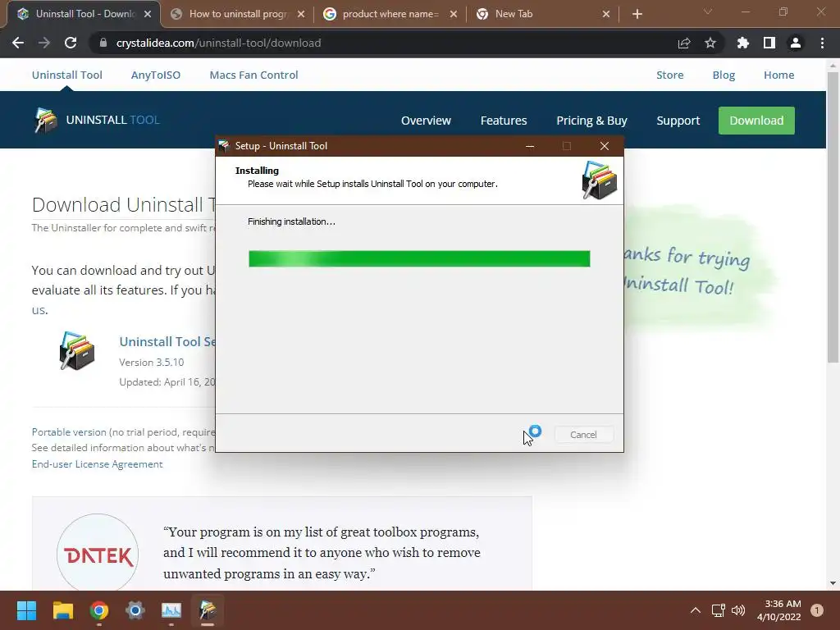Open Settings gear in the taskbar
This screenshot has width=840, height=630.
[x=135, y=610]
